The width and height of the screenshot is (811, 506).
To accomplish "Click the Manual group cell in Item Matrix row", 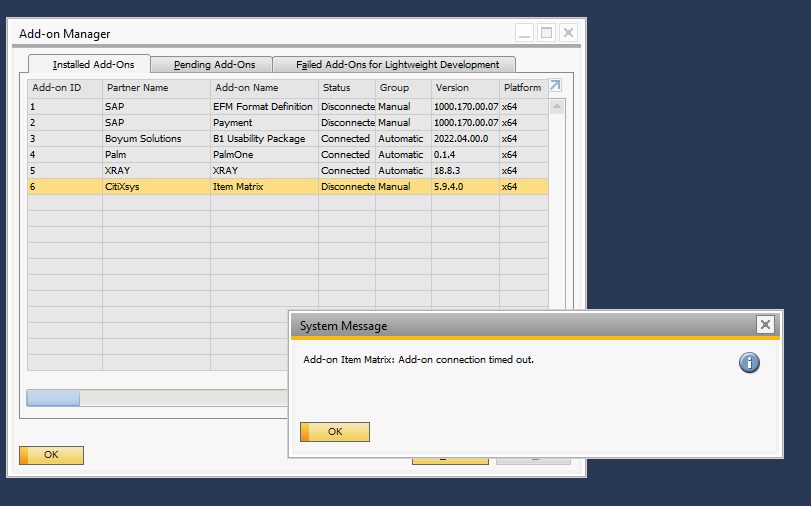I will 403,187.
